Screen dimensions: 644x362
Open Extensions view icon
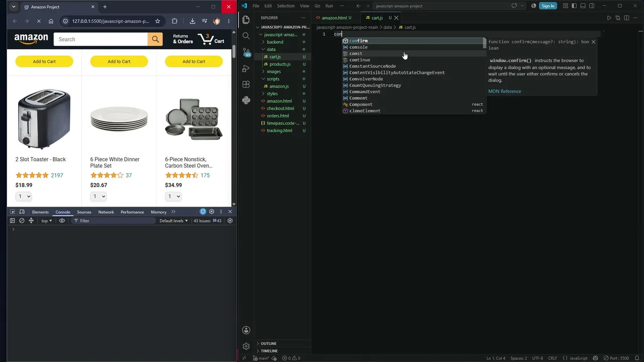(x=246, y=84)
